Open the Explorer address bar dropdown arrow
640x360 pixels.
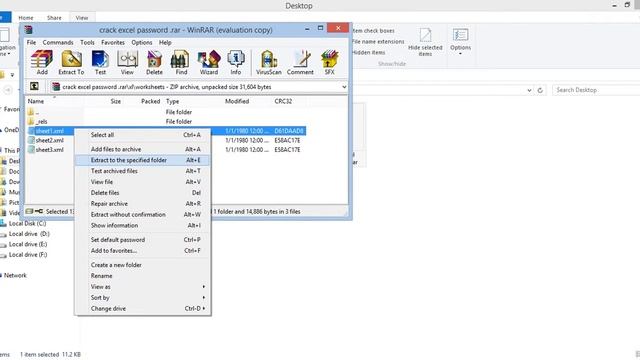[x=529, y=90]
